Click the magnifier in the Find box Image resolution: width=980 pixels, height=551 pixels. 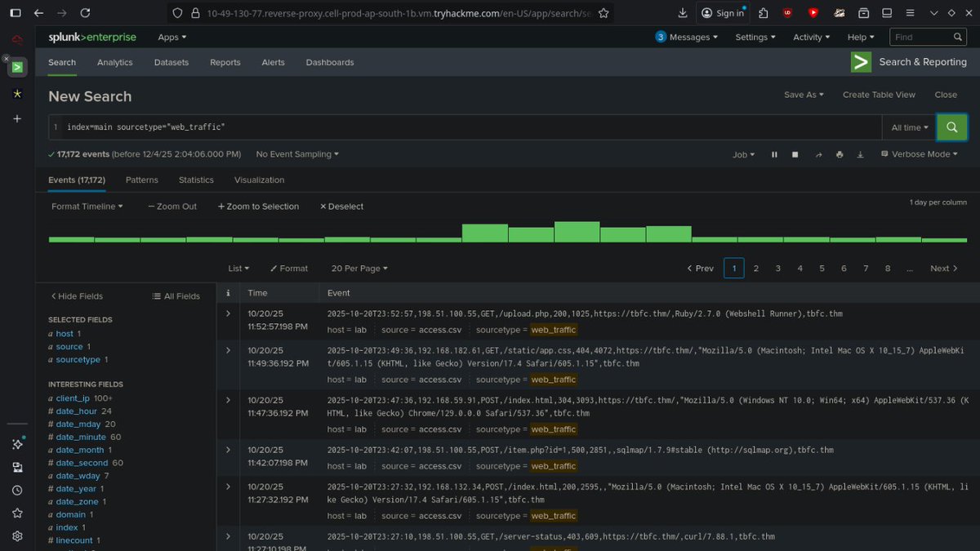point(959,37)
